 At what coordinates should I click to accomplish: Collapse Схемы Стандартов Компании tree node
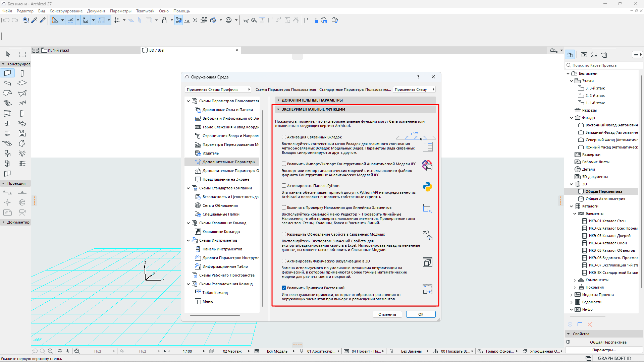click(x=189, y=188)
